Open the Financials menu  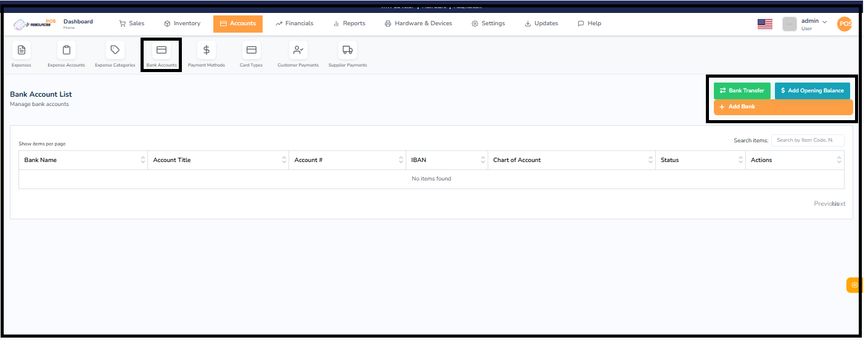pyautogui.click(x=295, y=23)
